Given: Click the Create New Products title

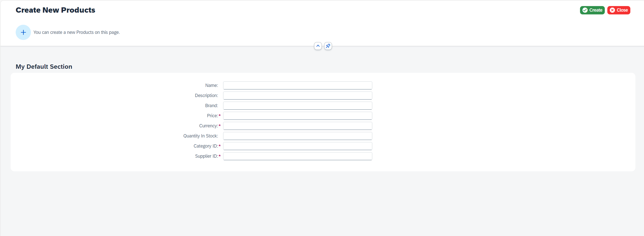Looking at the screenshot, I should (x=55, y=10).
